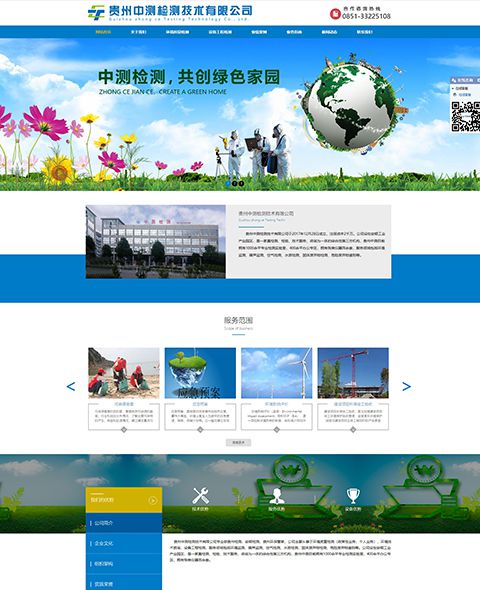Open 组织架构 in the blue sidebar
The width and height of the screenshot is (480, 590).
(124, 564)
